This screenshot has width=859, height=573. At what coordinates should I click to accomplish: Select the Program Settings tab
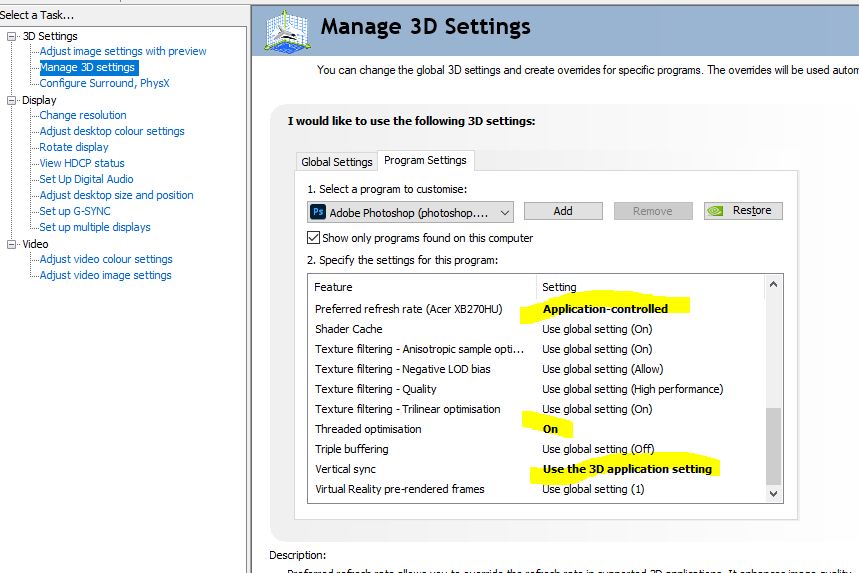click(425, 160)
